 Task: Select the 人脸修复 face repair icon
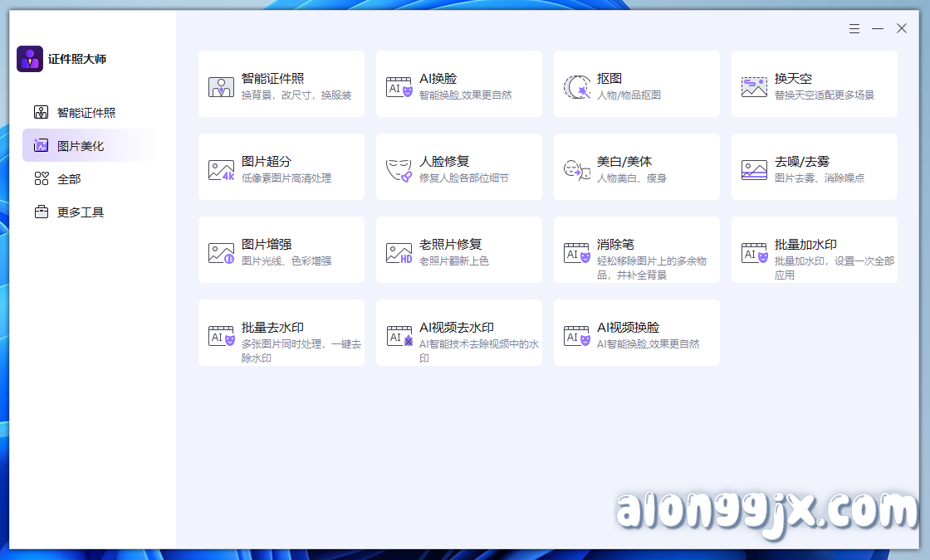point(399,166)
